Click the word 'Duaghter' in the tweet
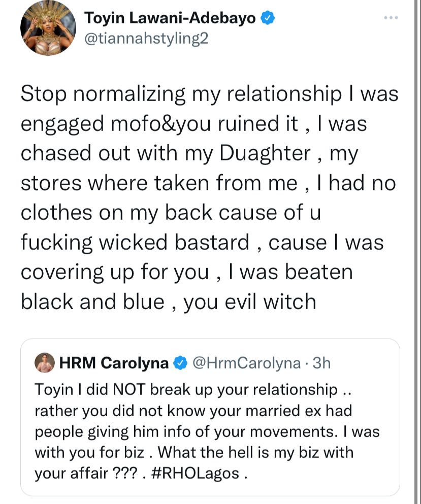This screenshot has height=504, width=421. coord(265,153)
